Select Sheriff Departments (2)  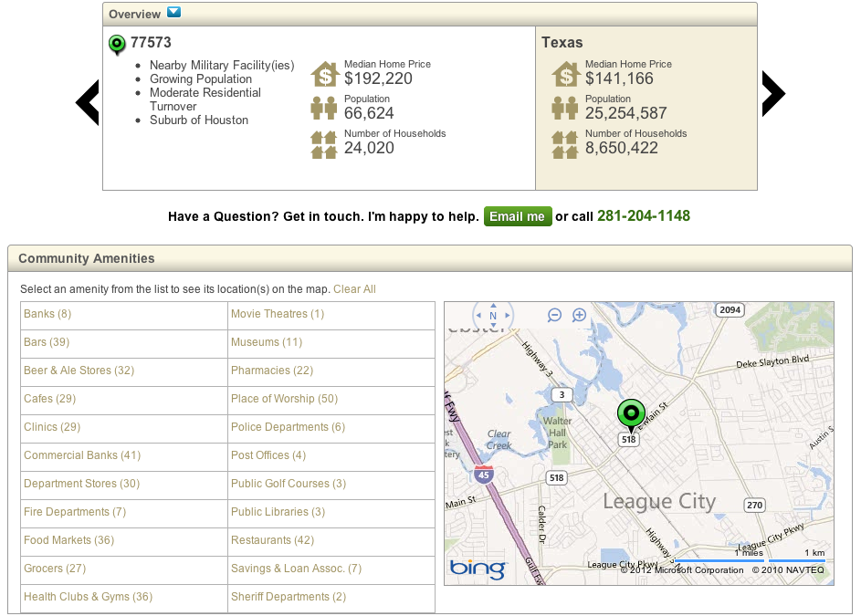coord(289,597)
